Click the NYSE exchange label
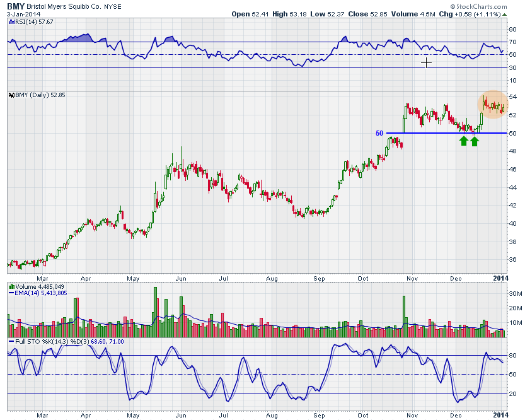Screen dimensions: 525x420 tap(112, 7)
